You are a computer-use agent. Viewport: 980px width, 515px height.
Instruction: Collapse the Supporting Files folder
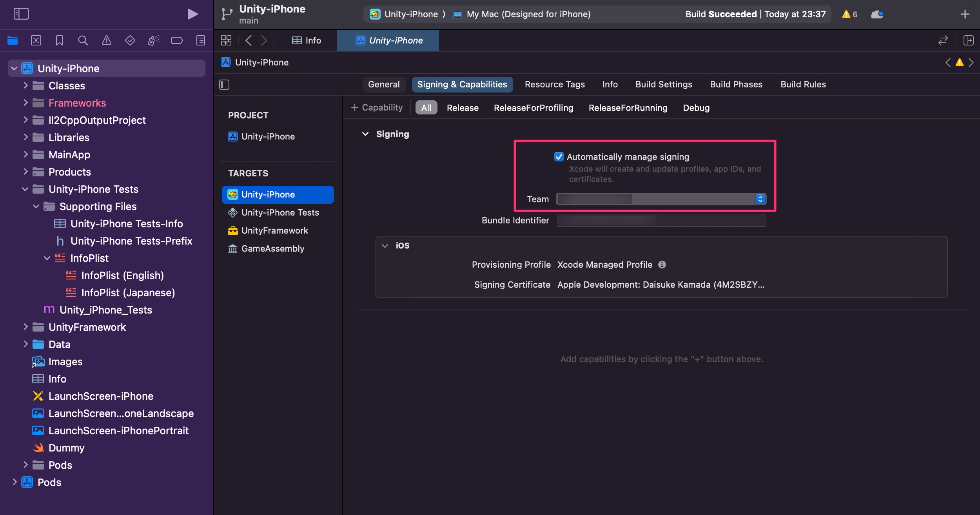36,207
